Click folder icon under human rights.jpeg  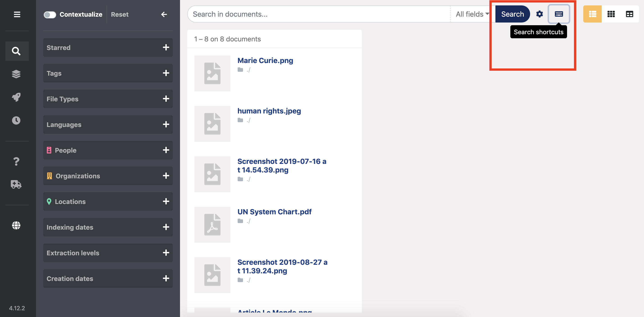point(240,120)
